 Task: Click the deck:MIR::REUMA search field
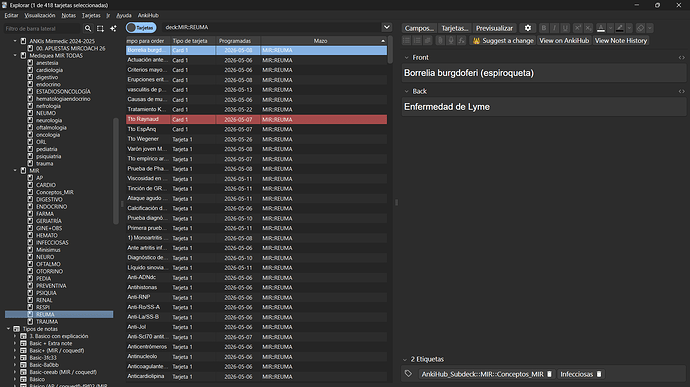point(271,27)
